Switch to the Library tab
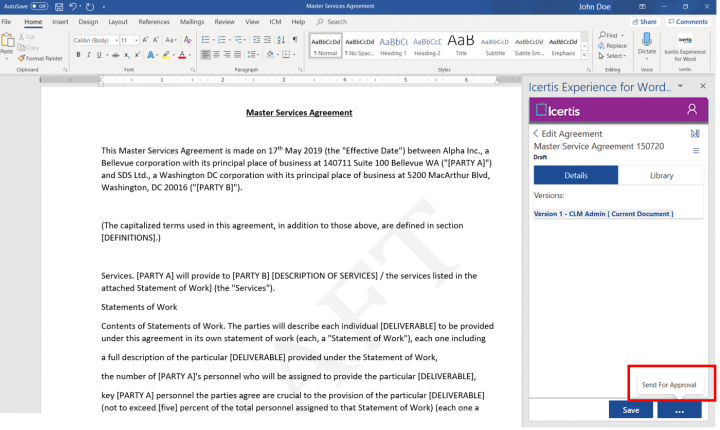 661,175
